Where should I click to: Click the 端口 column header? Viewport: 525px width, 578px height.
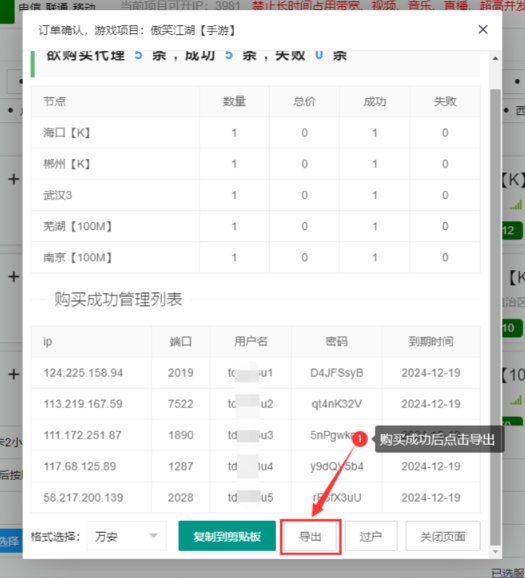[181, 341]
